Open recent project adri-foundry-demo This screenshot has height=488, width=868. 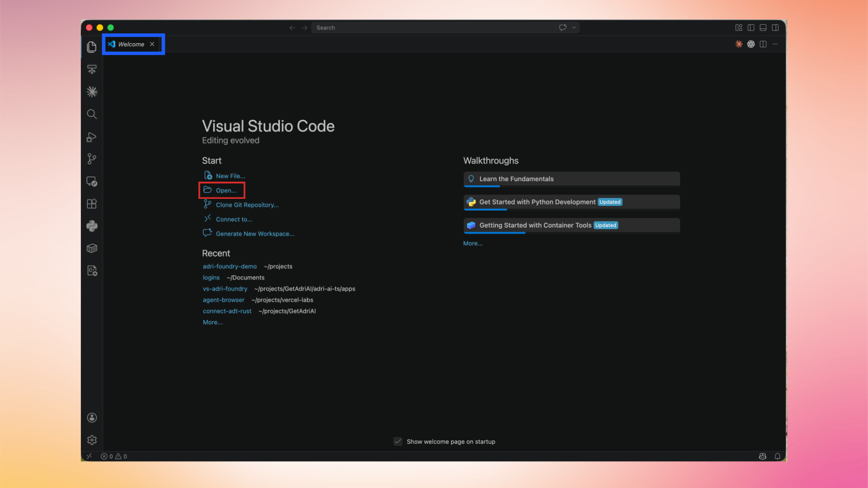pos(230,267)
